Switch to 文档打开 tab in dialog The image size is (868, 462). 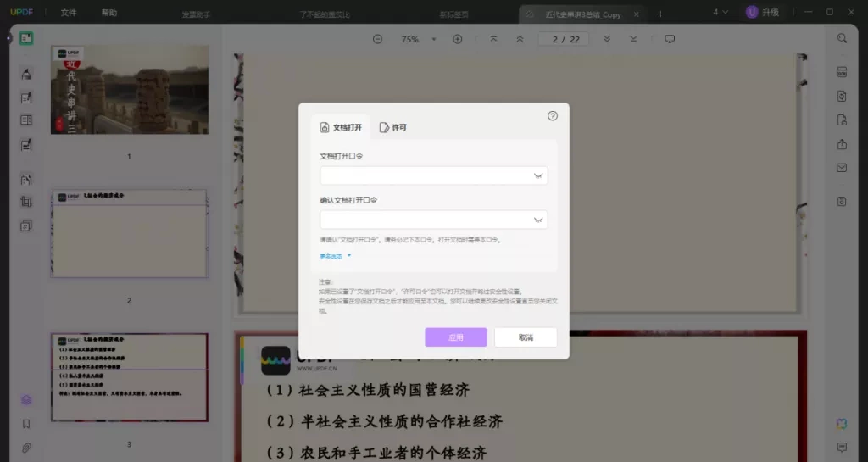point(341,127)
